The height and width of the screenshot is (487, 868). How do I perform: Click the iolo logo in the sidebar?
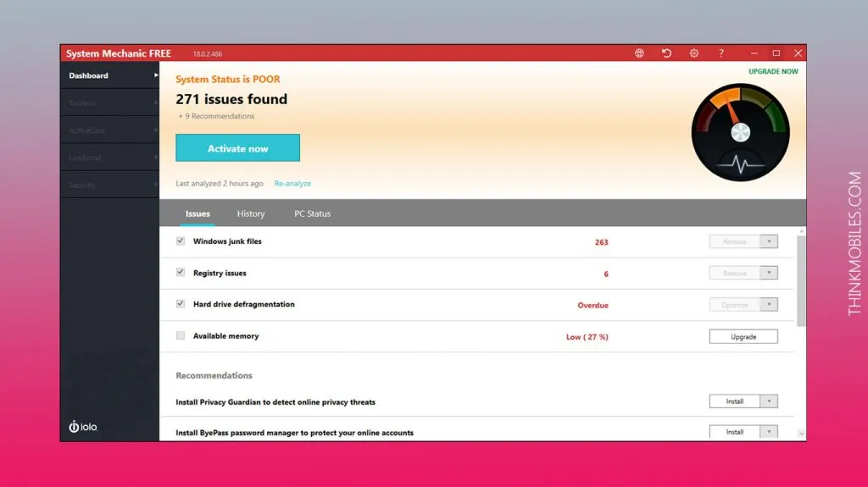coord(83,427)
